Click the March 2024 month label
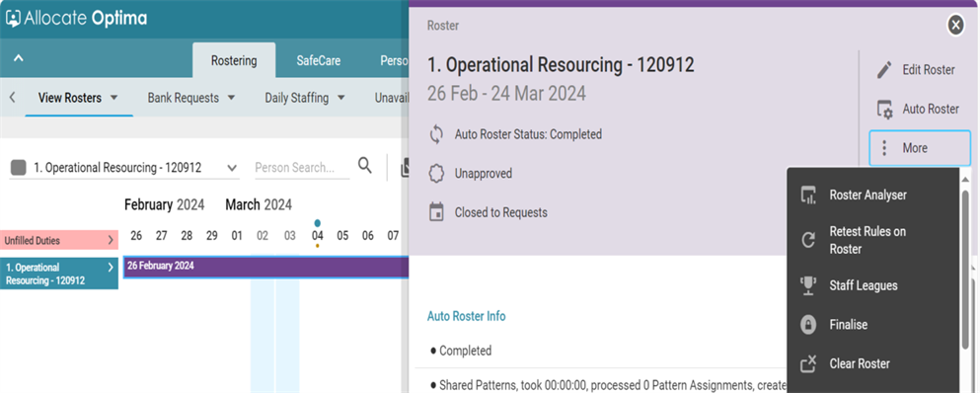The image size is (980, 393). (259, 204)
